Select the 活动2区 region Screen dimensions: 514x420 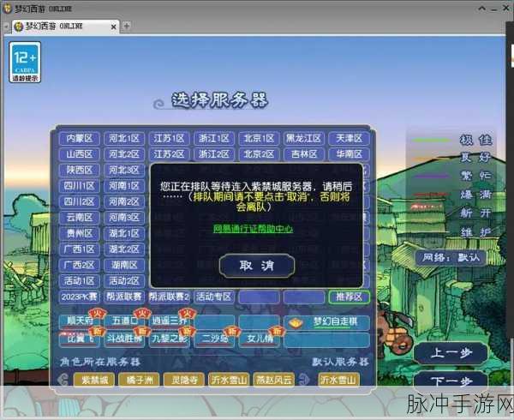pyautogui.click(x=124, y=281)
